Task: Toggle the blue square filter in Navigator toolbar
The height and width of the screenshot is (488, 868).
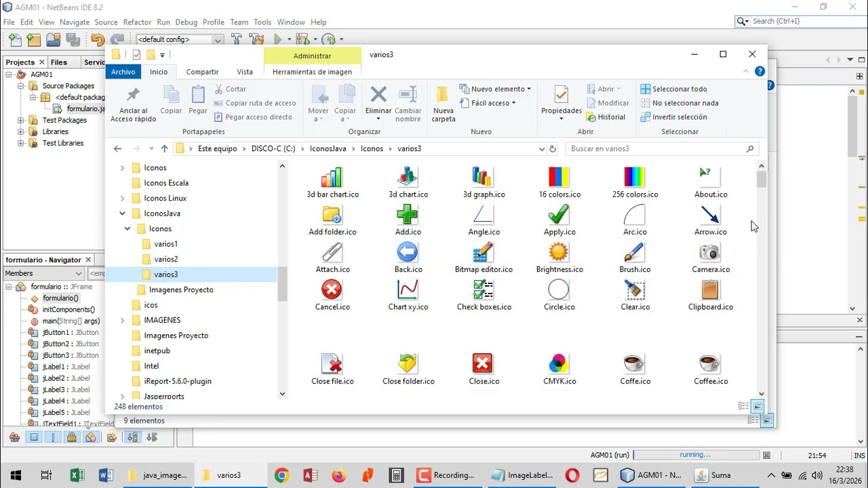Action: point(34,437)
